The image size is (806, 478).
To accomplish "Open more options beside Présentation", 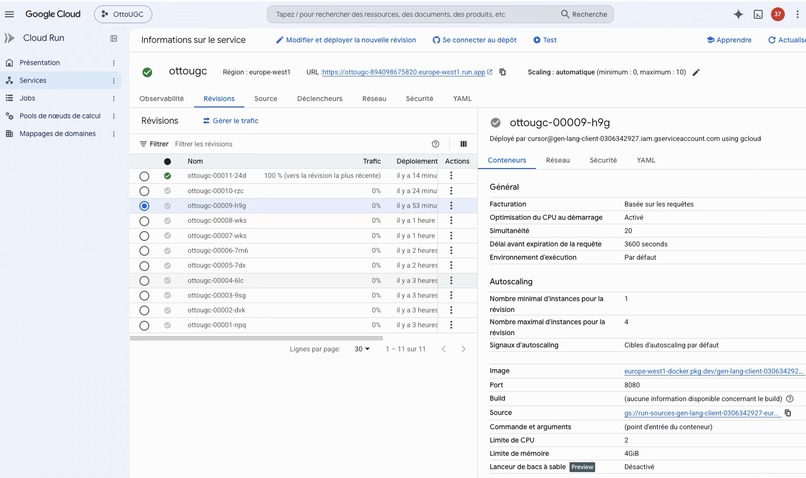I will pos(114,63).
